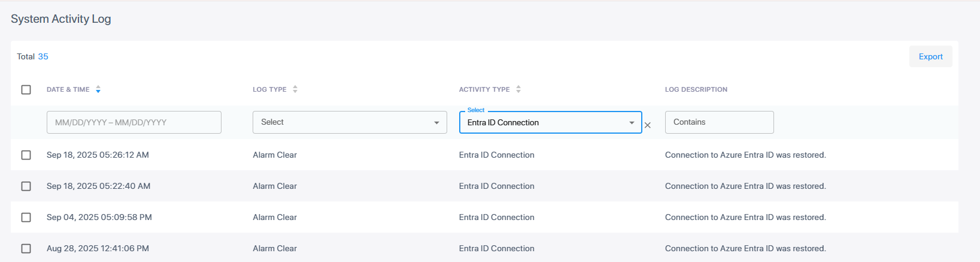This screenshot has height=262, width=980.
Task: Tick the select-all header checkbox
Action: [26, 89]
